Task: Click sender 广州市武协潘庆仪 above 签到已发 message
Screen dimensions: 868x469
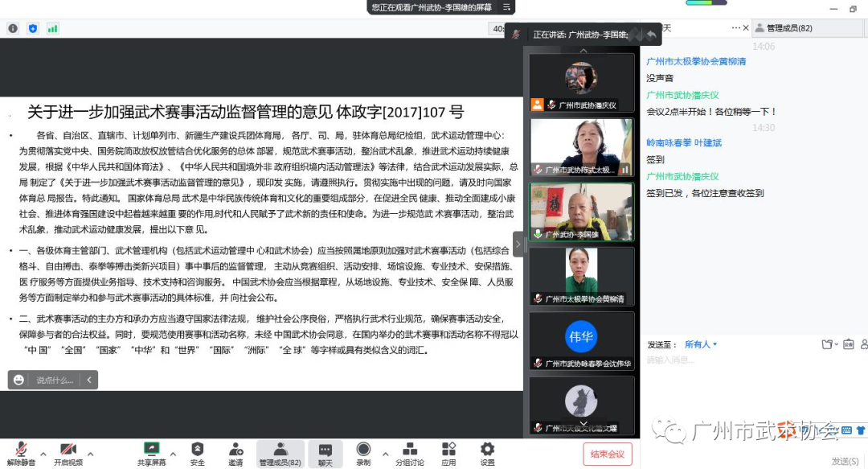Action: pos(682,176)
